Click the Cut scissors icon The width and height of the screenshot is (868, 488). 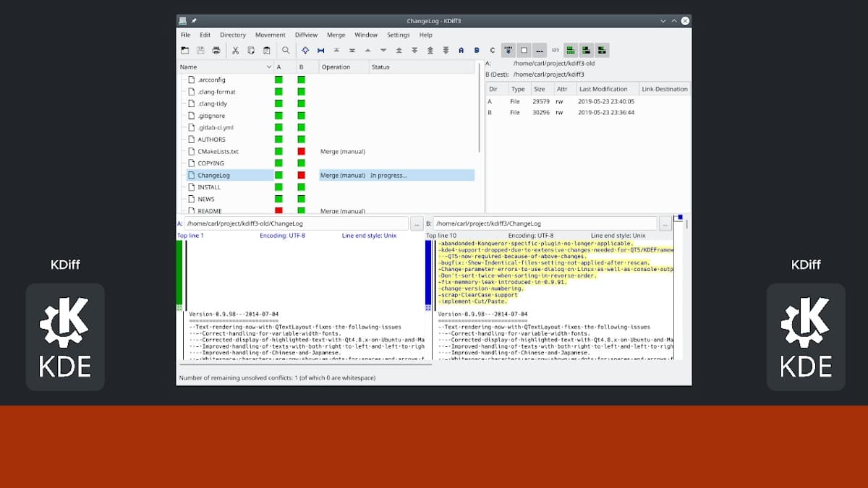click(x=235, y=51)
